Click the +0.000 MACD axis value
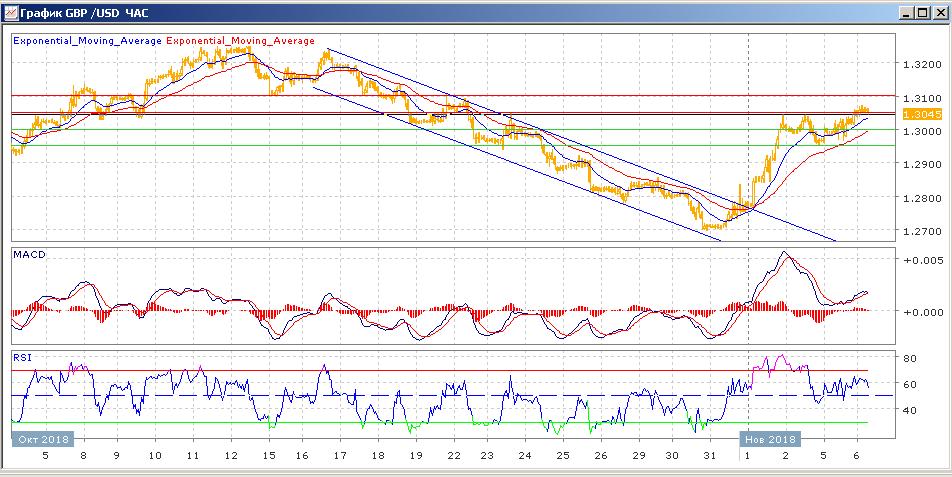 923,312
